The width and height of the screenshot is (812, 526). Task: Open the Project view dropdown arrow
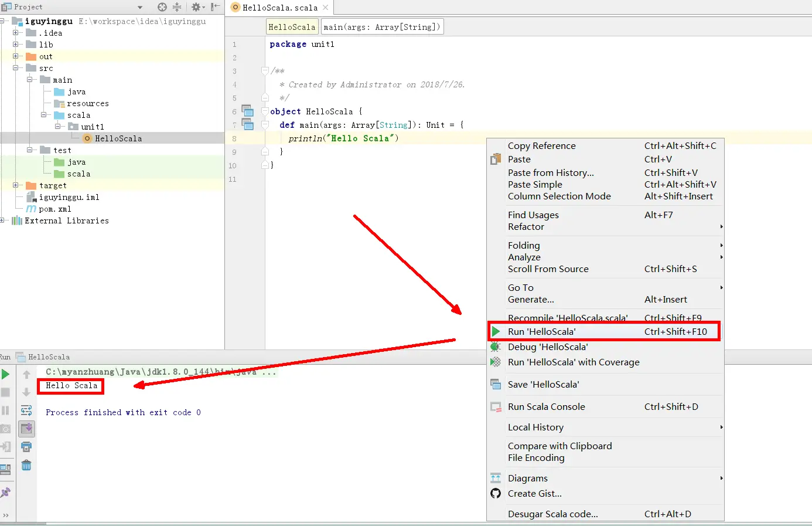(140, 8)
